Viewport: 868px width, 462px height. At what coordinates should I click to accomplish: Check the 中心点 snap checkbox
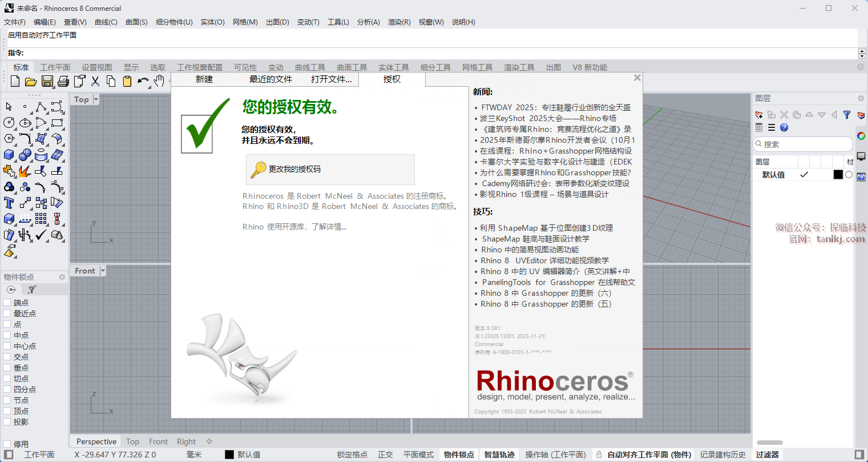(x=7, y=346)
